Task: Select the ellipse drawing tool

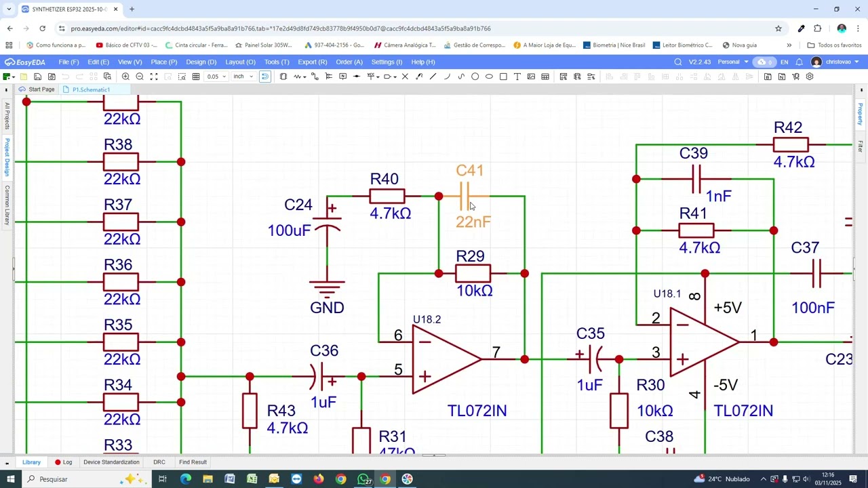Action: (489, 77)
